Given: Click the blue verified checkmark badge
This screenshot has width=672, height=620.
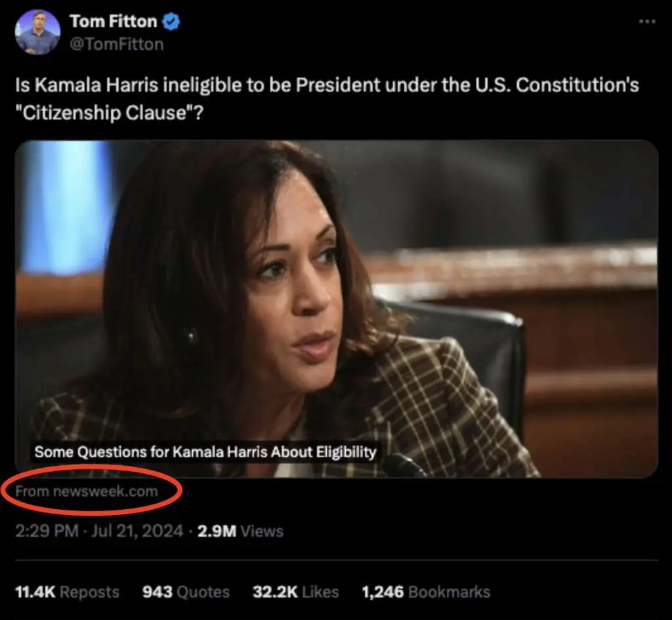Looking at the screenshot, I should click(171, 22).
